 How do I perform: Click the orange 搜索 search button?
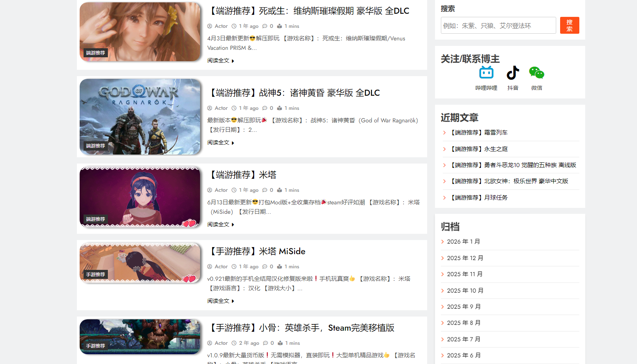(570, 25)
